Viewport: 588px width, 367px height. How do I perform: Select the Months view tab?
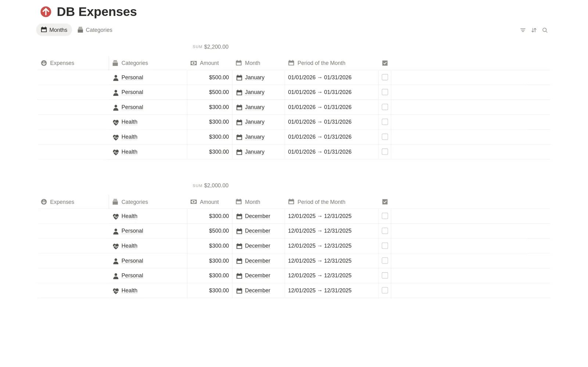tap(54, 30)
